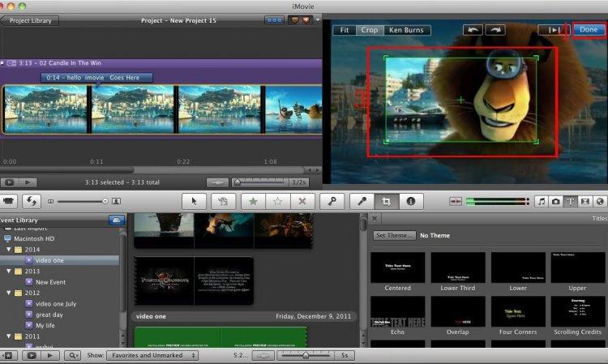Viewport: 608px width, 364px height.
Task: Select the 'great day' event
Action: click(49, 315)
